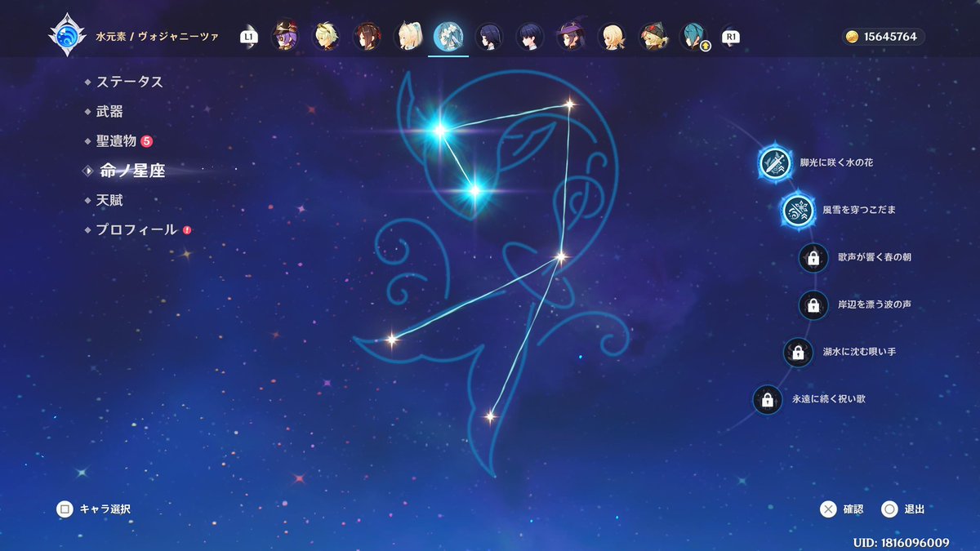Viewport: 980px width, 551px height.
Task: Select the blonde ponytail character portrait
Action: [408, 36]
